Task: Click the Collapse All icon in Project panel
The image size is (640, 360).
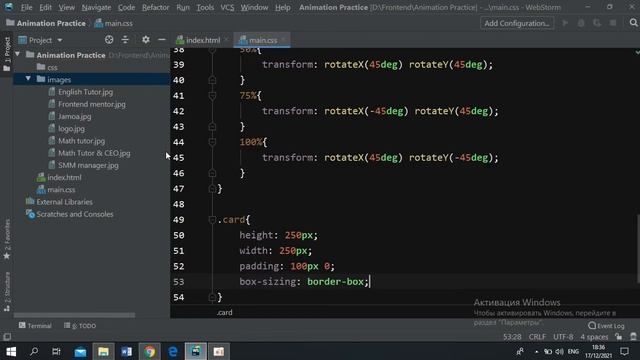Action: 125,40
